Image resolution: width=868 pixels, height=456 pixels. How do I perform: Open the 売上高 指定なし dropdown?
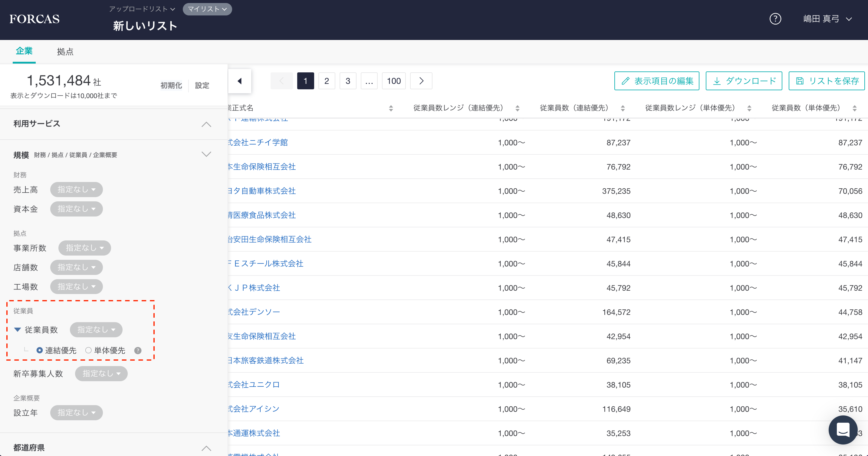pos(77,190)
